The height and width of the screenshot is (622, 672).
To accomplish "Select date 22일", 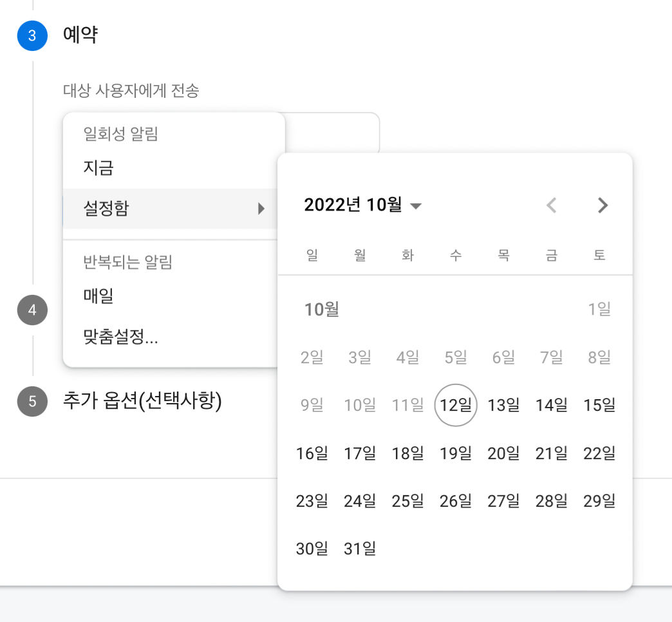I will pyautogui.click(x=599, y=453).
